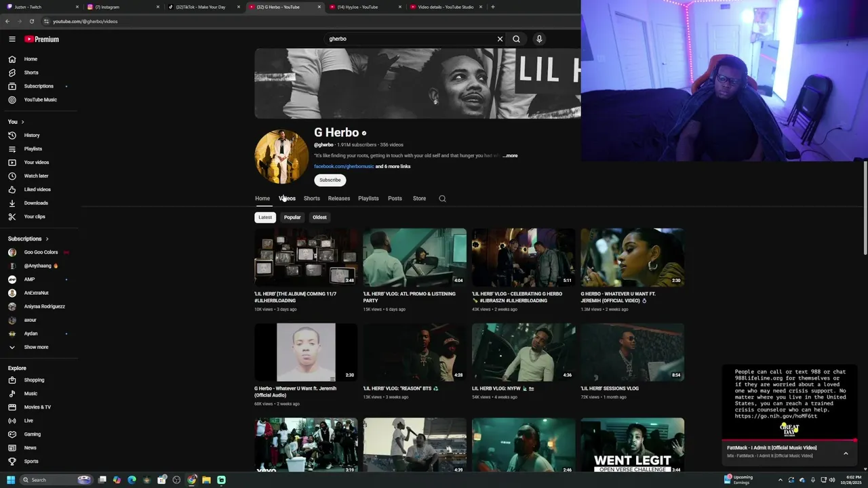Click the page vertical scrollbar
This screenshot has height=488, width=868.
(x=865, y=209)
